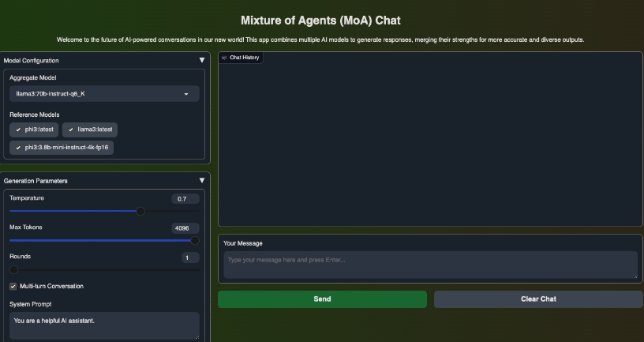Image resolution: width=644 pixels, height=342 pixels.
Task: Click the Rounds slider handle
Action: tap(13, 269)
